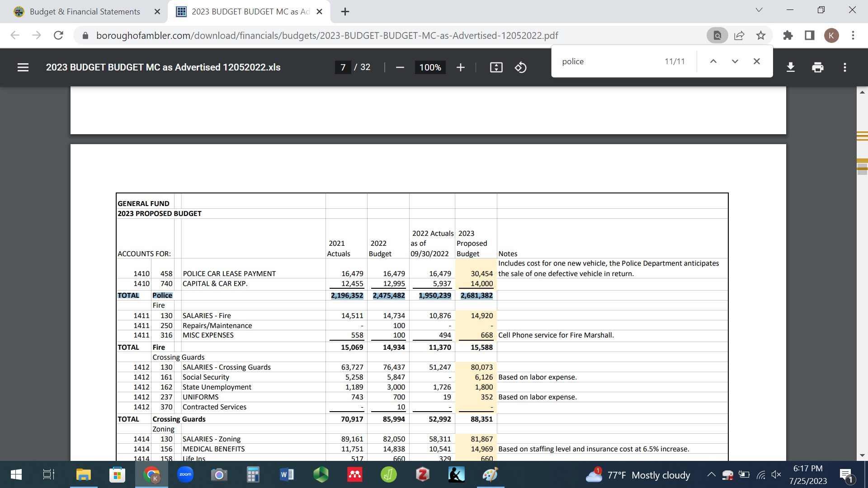Rotate the PDF counterclockwise
Viewport: 868px width, 488px height.
coord(520,67)
